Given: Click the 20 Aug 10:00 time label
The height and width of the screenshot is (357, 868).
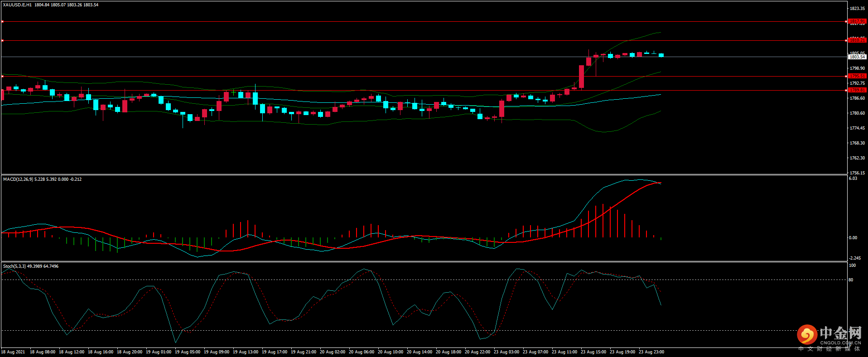Looking at the screenshot, I should (391, 352).
